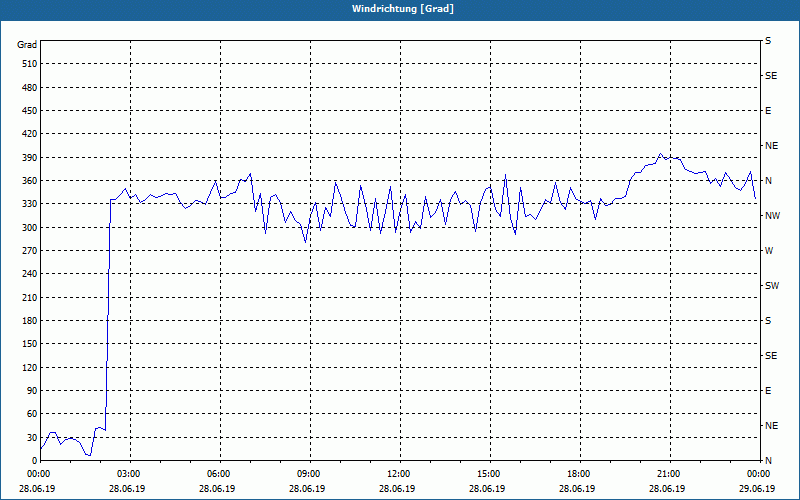The width and height of the screenshot is (800, 500).
Task: Select the 150 axis tick label
Action: [30, 343]
